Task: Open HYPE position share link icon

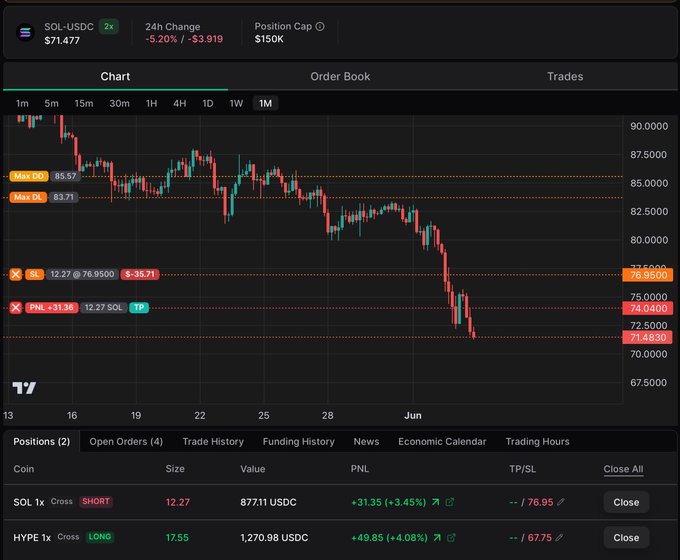Action: coord(451,537)
